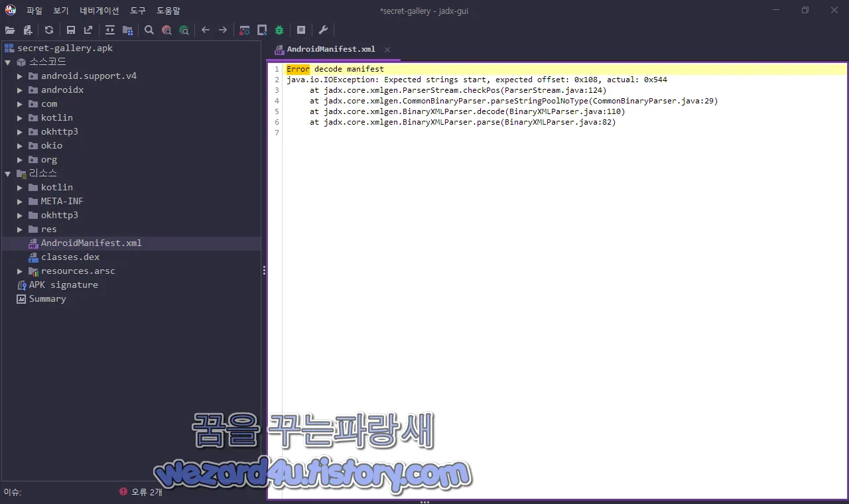Expand the META-INF folder
This screenshot has height=504, width=849.
(20, 202)
